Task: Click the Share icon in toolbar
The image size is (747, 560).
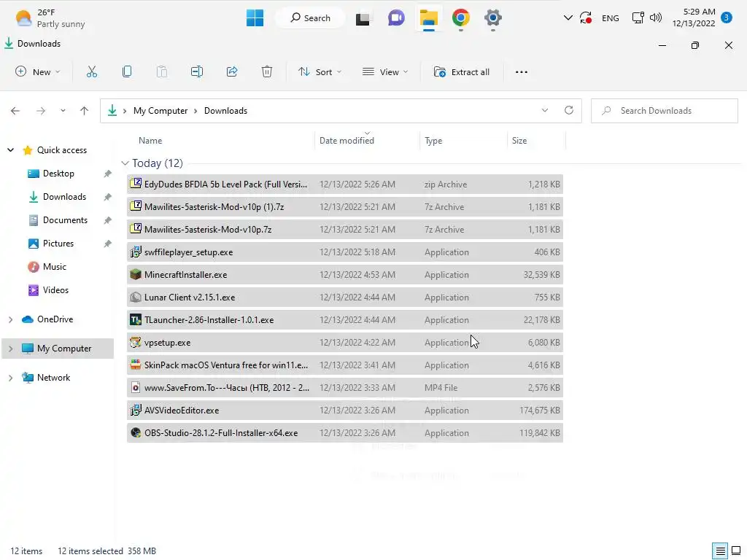Action: coord(232,72)
